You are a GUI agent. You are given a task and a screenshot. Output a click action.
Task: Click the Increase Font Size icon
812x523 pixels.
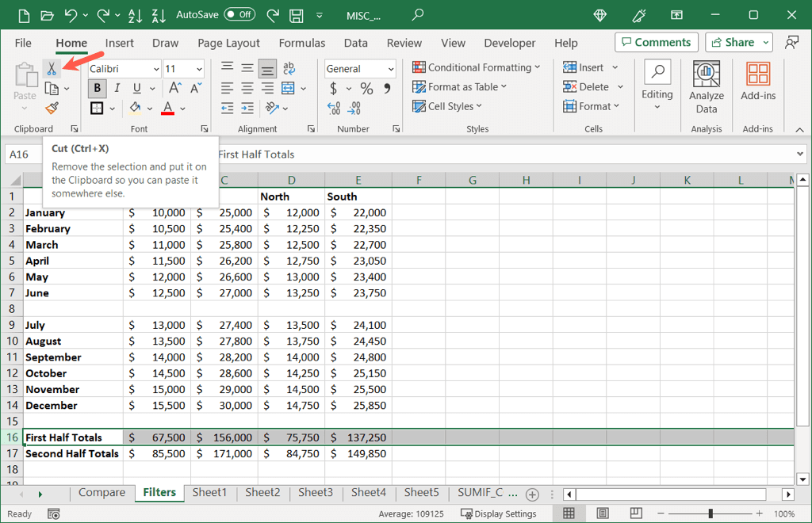click(175, 88)
